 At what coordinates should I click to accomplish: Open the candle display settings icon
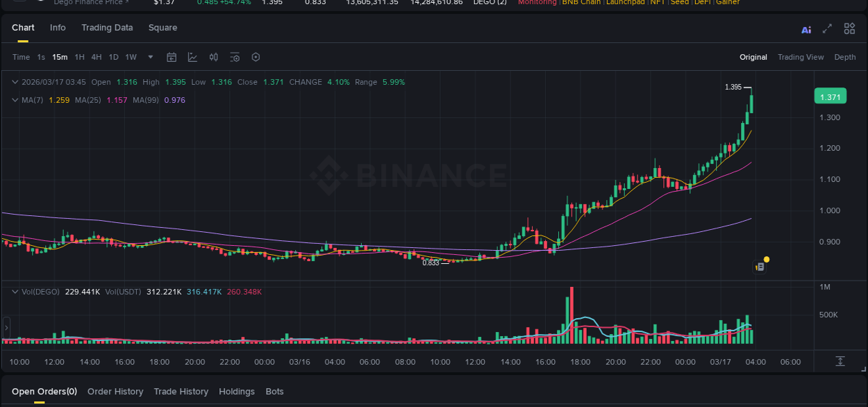pyautogui.click(x=213, y=57)
